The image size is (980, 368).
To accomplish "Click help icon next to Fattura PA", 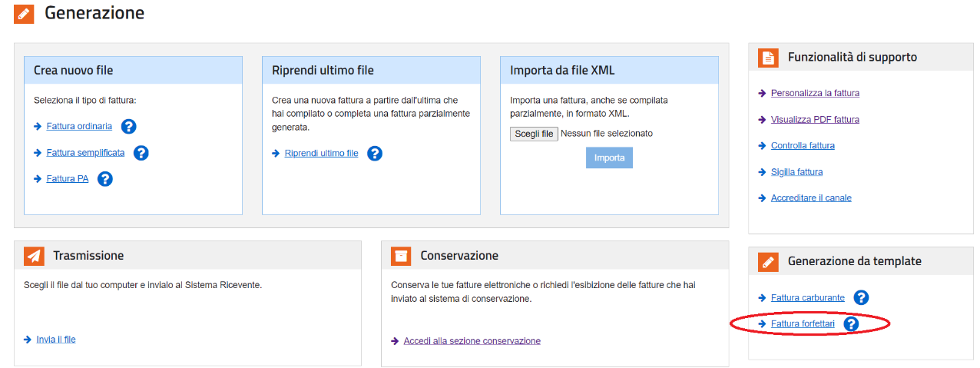I will point(105,179).
